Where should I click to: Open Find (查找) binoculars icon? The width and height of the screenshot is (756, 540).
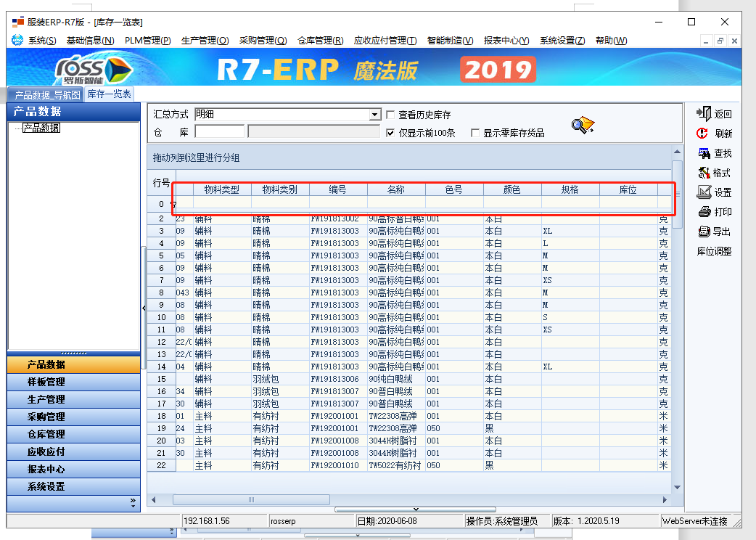tap(704, 153)
